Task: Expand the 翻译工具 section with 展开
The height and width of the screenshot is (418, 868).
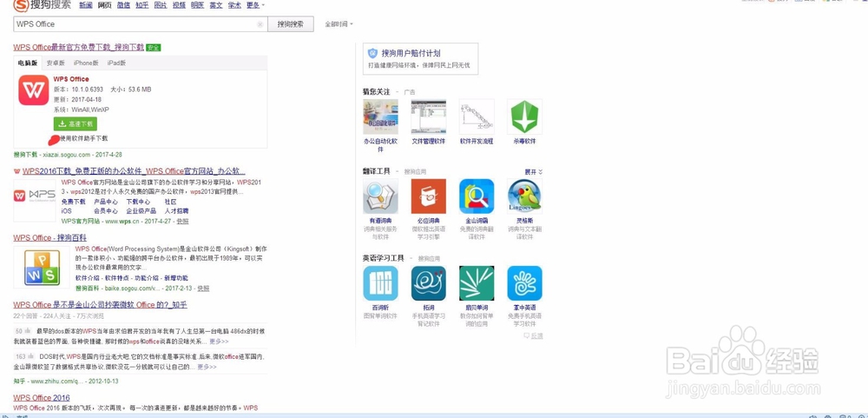Action: [x=534, y=172]
